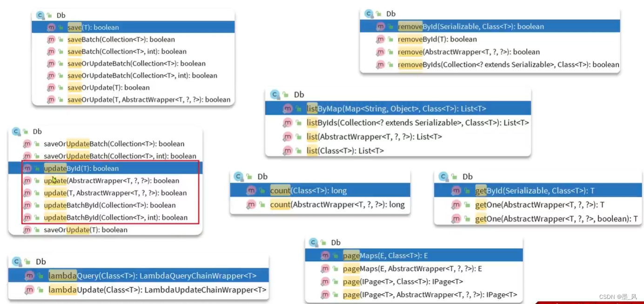This screenshot has width=644, height=304.
Task: Choose saveBatch(Collection<T>, int): boolean
Action: click(127, 52)
